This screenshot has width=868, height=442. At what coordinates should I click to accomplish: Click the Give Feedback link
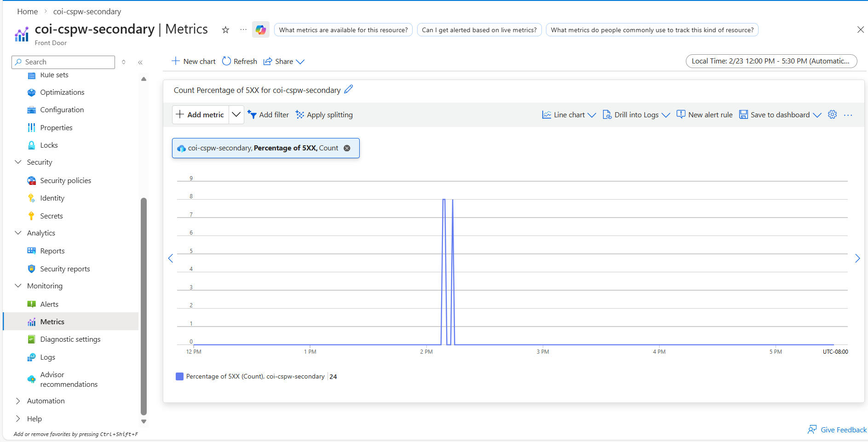tap(838, 430)
